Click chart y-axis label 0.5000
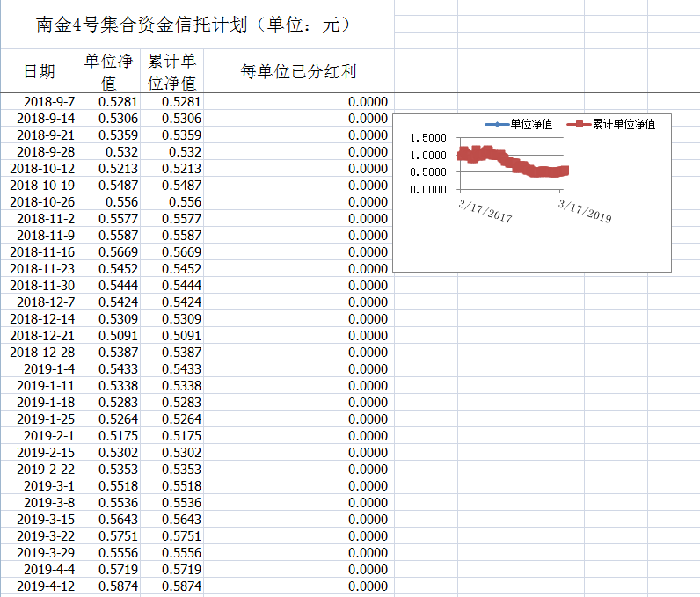The width and height of the screenshot is (700, 597). pos(428,172)
